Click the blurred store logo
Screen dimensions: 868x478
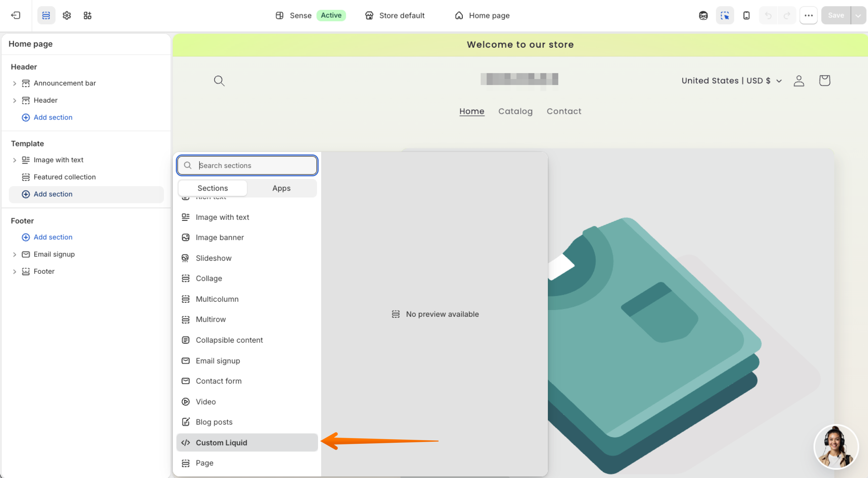tap(519, 80)
